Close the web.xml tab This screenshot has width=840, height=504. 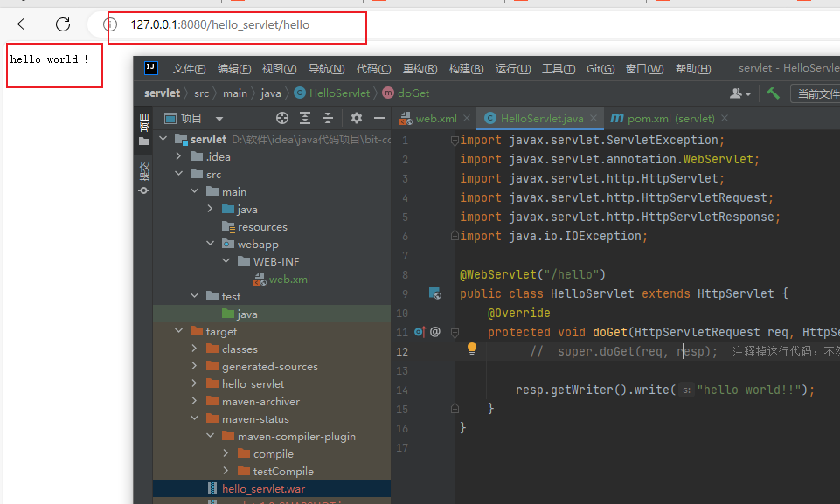pos(467,118)
